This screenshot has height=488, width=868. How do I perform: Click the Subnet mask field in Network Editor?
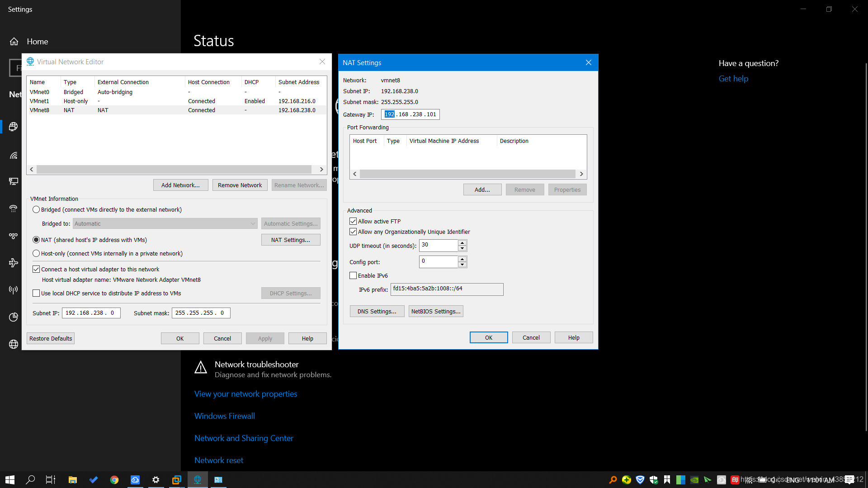(201, 313)
